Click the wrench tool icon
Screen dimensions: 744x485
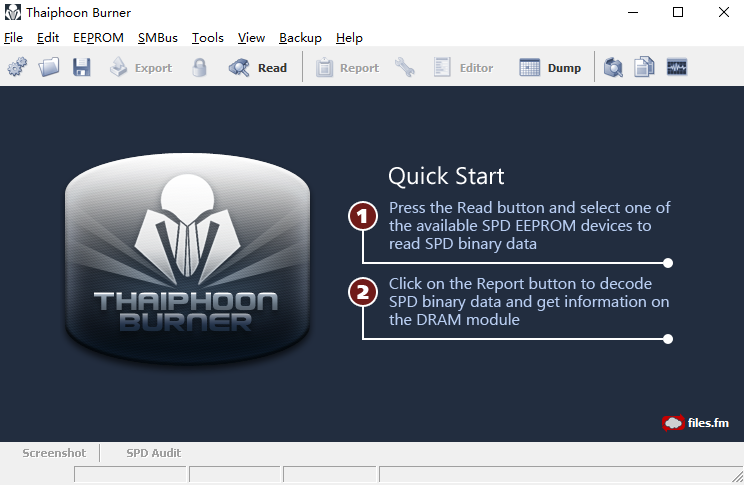coord(405,67)
